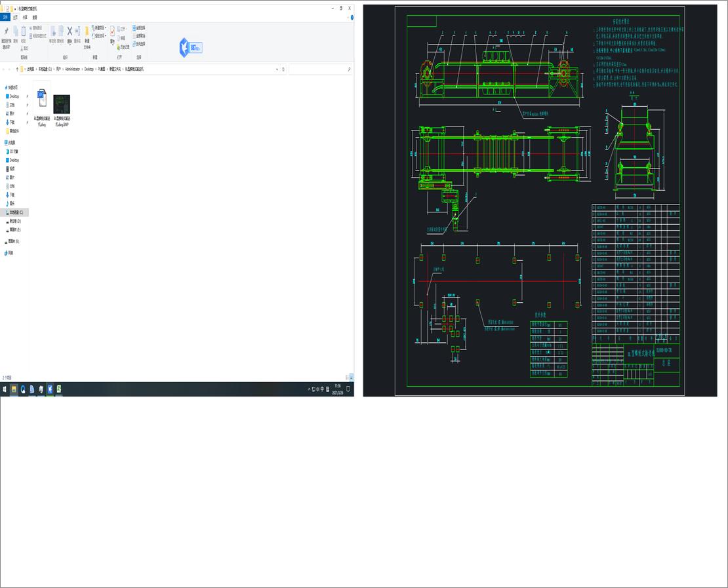Select the dwg.BMP drawing thumbnail file
The height and width of the screenshot is (588, 728).
click(x=62, y=110)
